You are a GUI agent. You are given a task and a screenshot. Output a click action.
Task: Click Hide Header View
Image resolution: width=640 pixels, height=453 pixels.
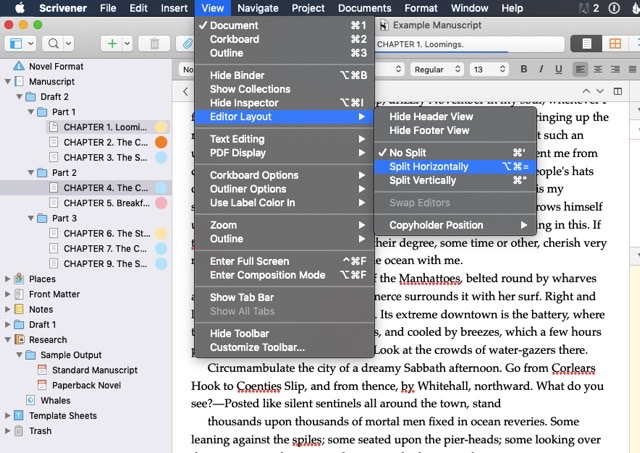[455, 116]
